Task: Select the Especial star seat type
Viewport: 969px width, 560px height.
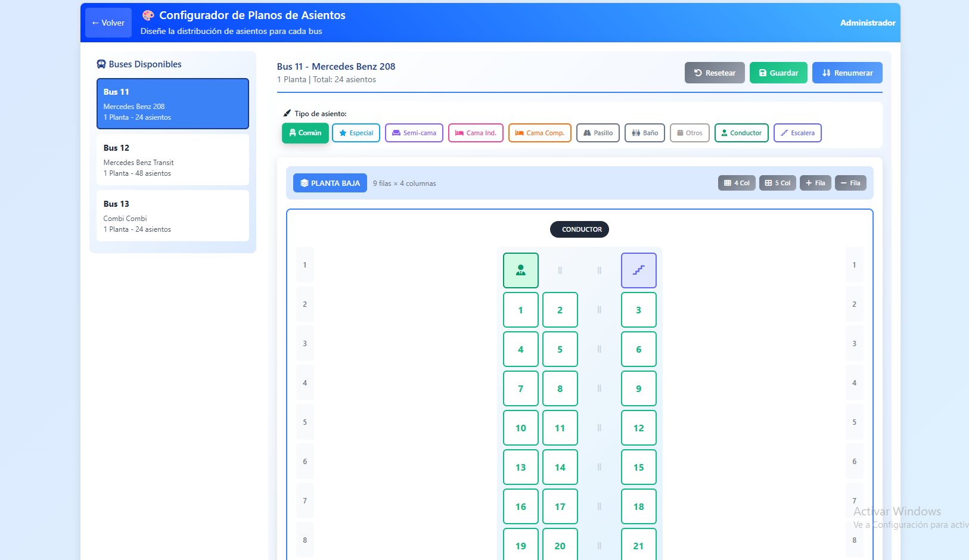Action: coord(356,133)
